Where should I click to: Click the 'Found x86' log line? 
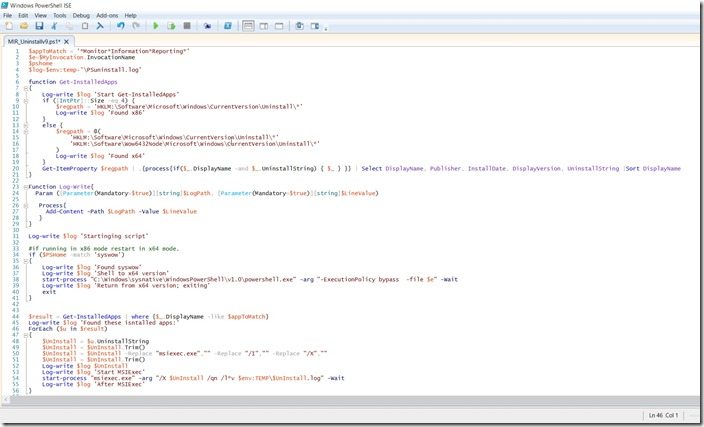point(100,113)
